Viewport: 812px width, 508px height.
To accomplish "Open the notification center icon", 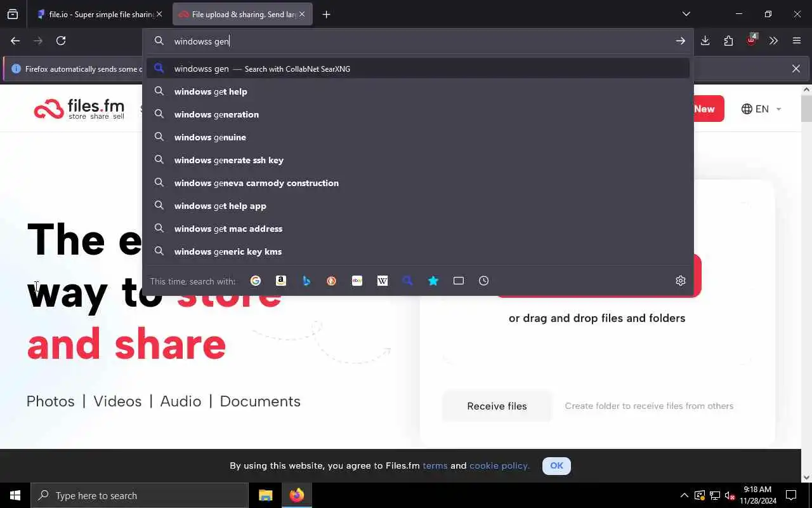I will click(791, 495).
